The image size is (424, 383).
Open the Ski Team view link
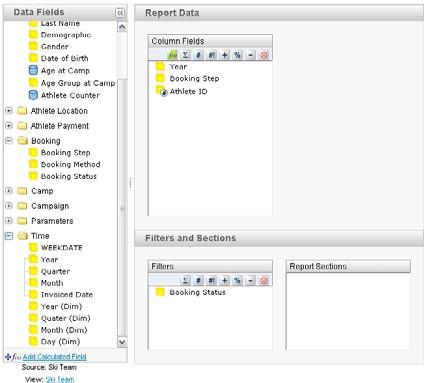[x=60, y=379]
